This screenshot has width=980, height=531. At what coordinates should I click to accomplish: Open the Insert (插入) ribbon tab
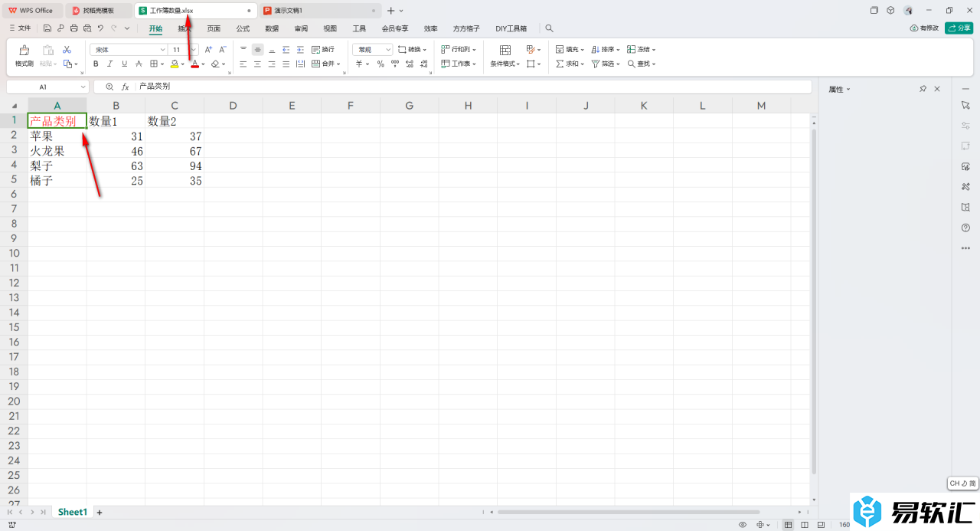[x=185, y=28]
